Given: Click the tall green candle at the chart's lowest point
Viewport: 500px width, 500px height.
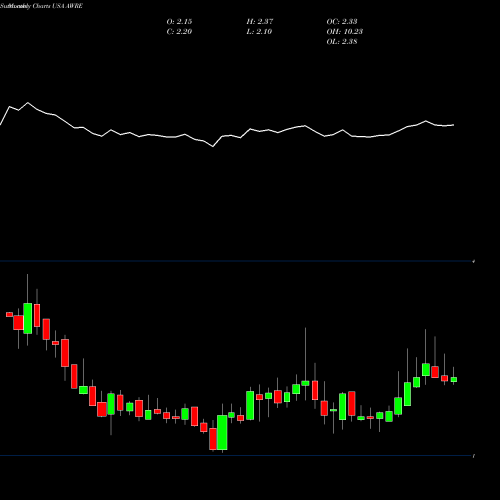Looking at the screenshot, I should 222,432.
